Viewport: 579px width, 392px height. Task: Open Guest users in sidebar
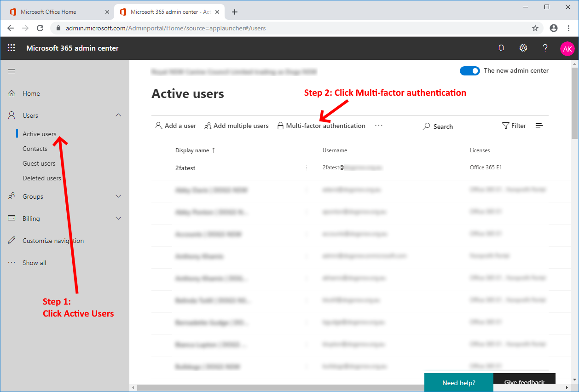tap(39, 163)
